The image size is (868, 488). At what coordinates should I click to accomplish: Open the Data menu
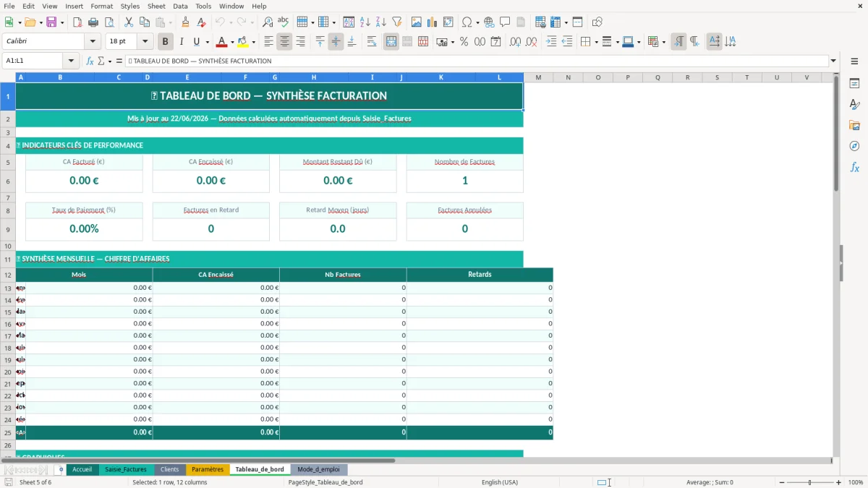click(x=180, y=6)
